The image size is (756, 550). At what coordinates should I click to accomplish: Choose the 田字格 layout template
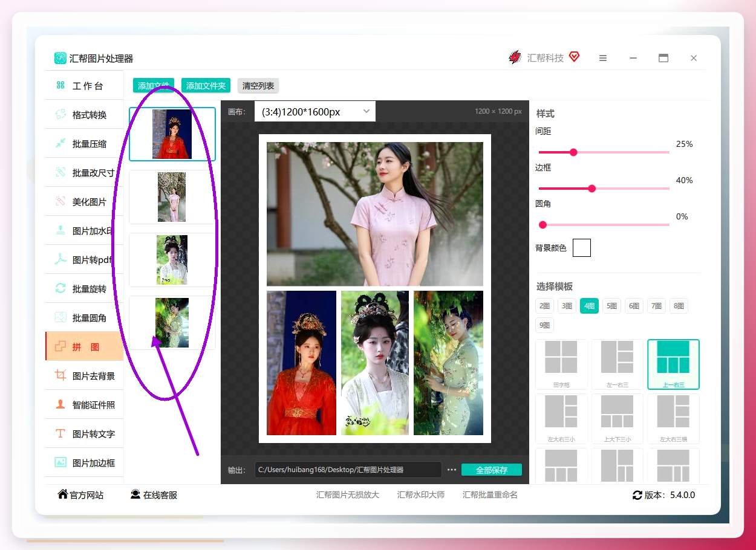[561, 364]
